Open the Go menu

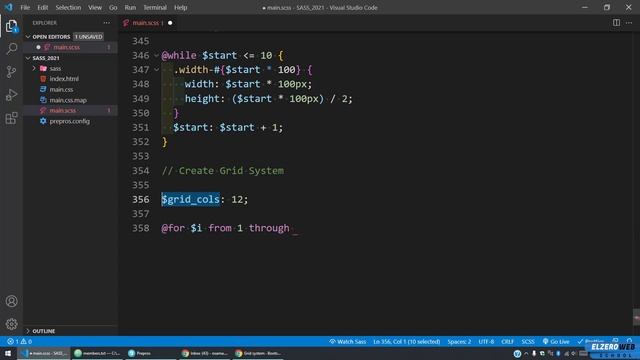point(113,7)
